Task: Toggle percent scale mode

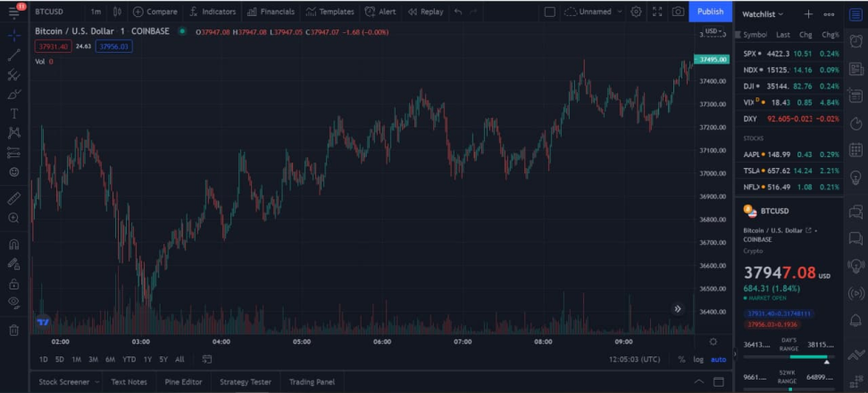Action: (681, 359)
